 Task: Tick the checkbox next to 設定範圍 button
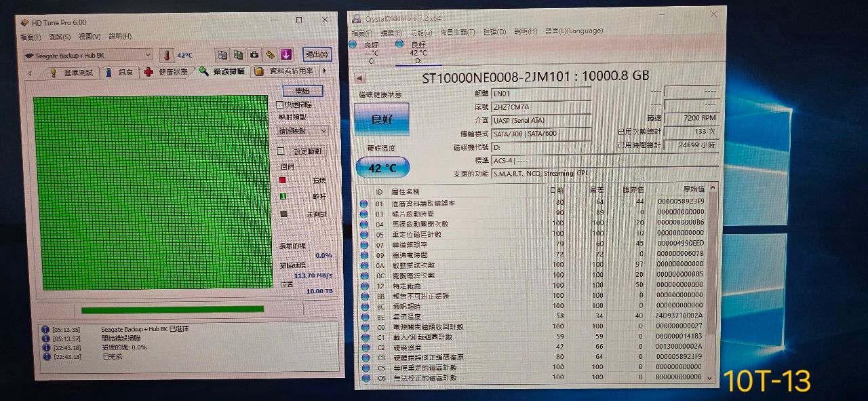(281, 151)
